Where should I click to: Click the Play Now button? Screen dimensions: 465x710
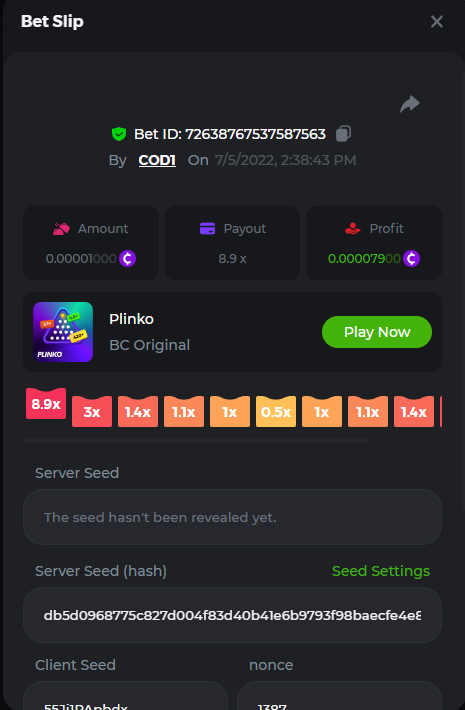(x=377, y=332)
